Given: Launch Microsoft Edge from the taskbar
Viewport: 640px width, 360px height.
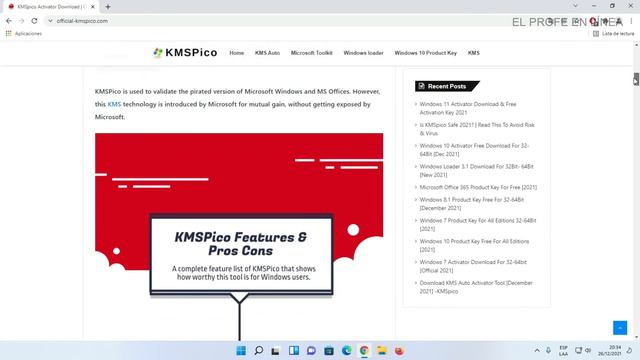Looking at the screenshot, I should (347, 351).
